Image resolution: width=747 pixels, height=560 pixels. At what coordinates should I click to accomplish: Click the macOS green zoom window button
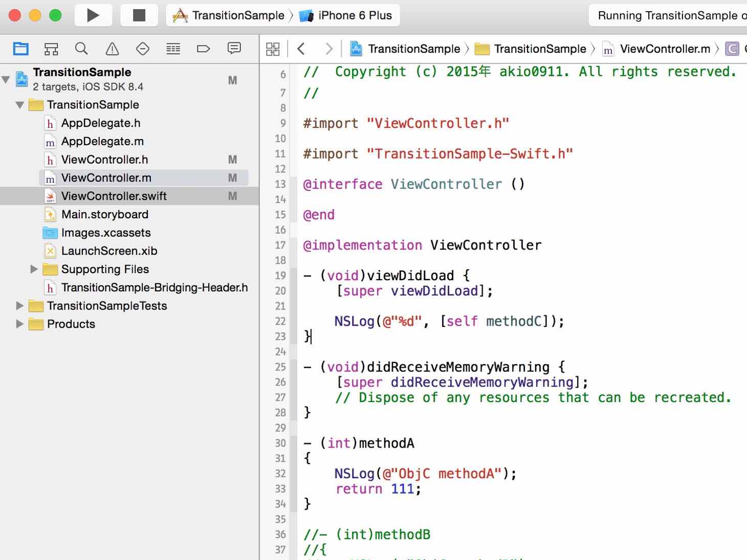(x=55, y=15)
